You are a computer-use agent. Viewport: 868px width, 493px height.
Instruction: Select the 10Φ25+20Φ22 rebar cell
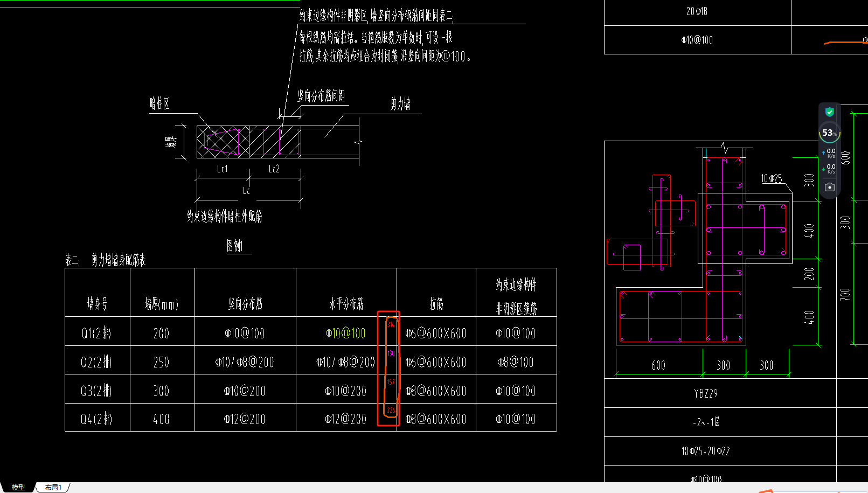coord(706,451)
